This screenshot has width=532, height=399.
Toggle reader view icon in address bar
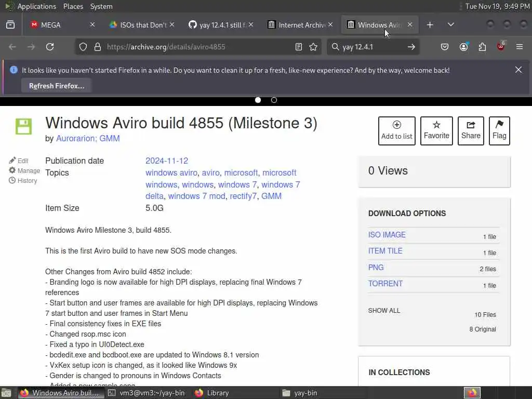(299, 47)
